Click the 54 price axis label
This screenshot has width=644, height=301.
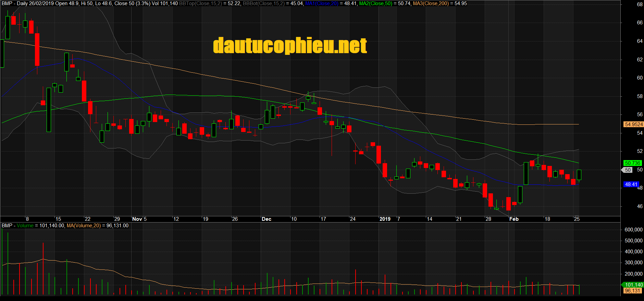coord(640,133)
